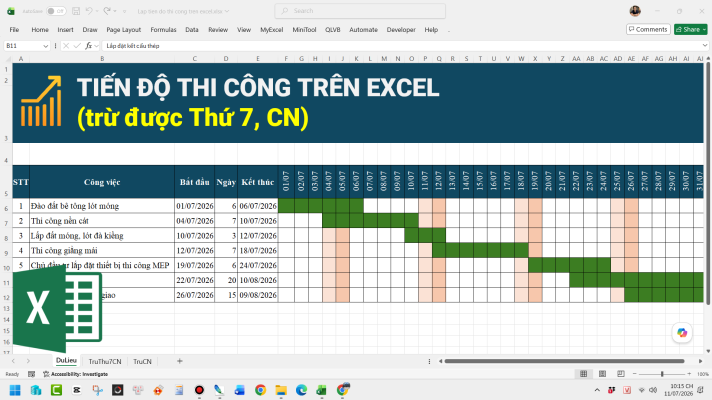Switch to the Insert ribbon tab
This screenshot has height=400, width=712.
pyautogui.click(x=65, y=30)
